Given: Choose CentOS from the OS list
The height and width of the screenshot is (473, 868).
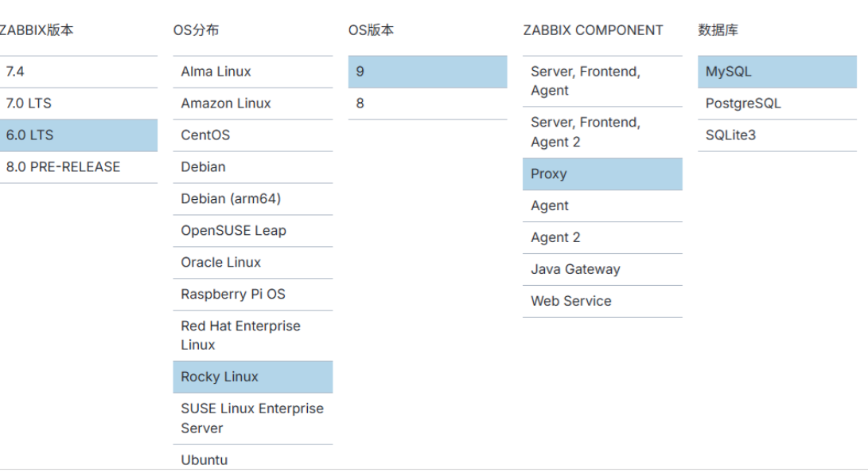Looking at the screenshot, I should tap(252, 135).
